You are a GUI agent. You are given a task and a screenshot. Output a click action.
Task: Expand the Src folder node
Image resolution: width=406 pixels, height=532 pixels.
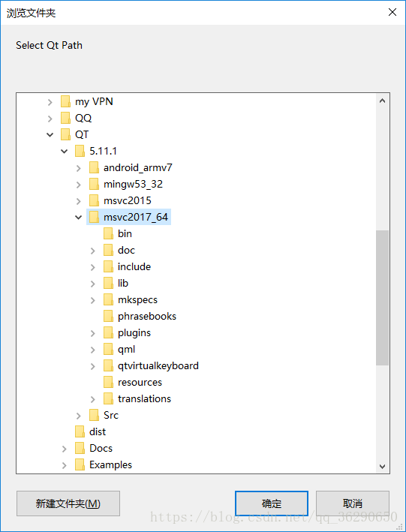79,416
